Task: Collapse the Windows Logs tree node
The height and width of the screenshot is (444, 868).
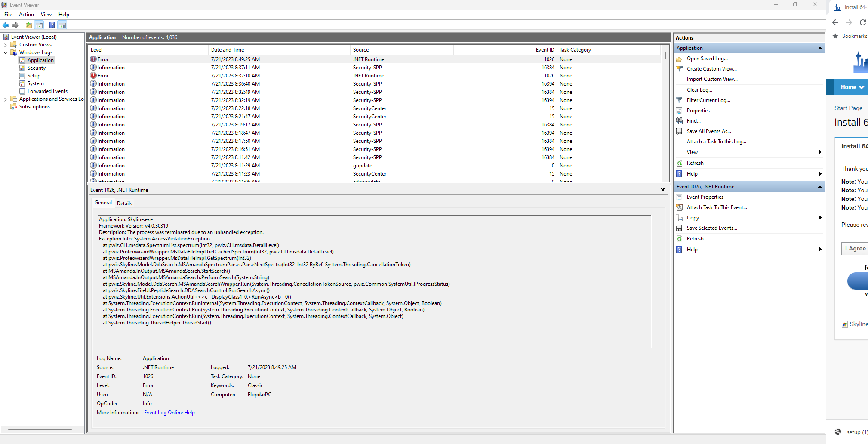Action: coord(5,52)
